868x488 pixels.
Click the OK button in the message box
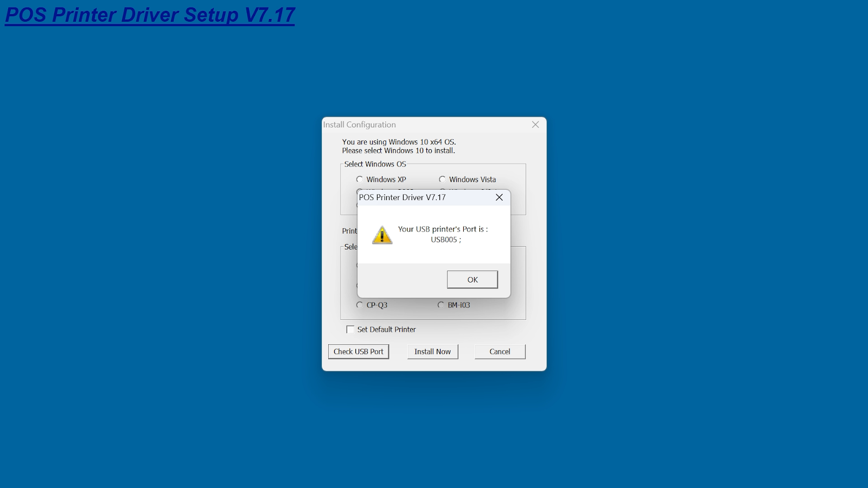[472, 280]
